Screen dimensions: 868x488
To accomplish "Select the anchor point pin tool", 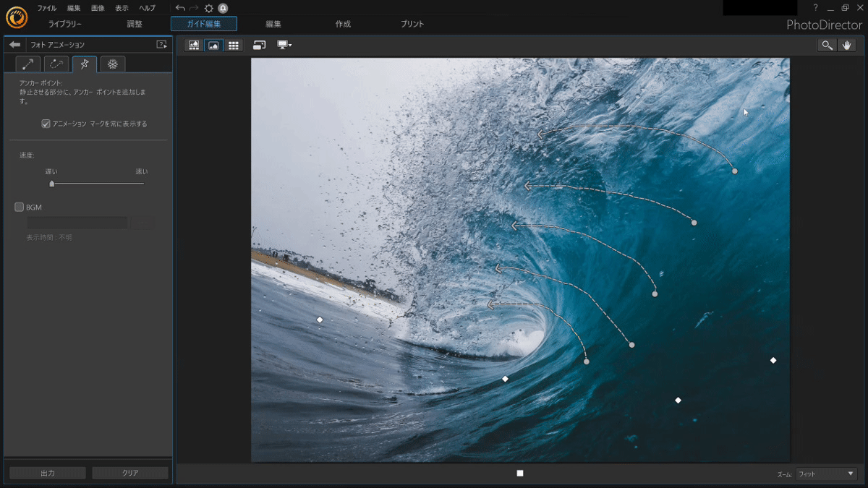I will [x=84, y=64].
